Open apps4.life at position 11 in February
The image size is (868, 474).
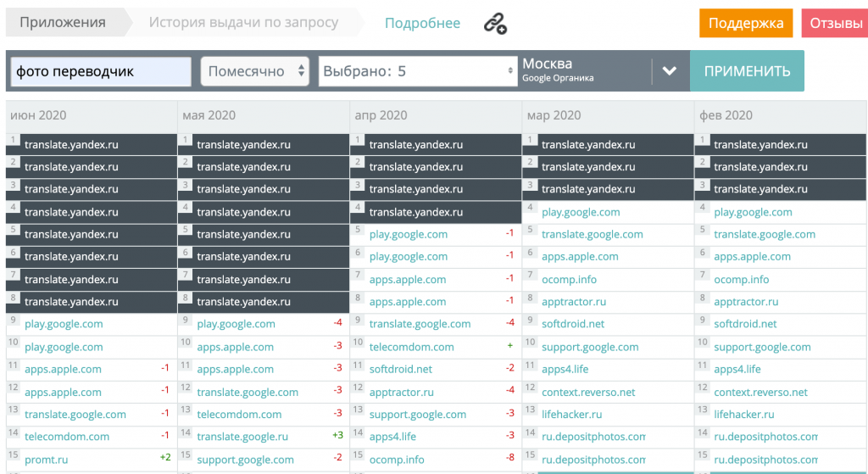point(737,369)
